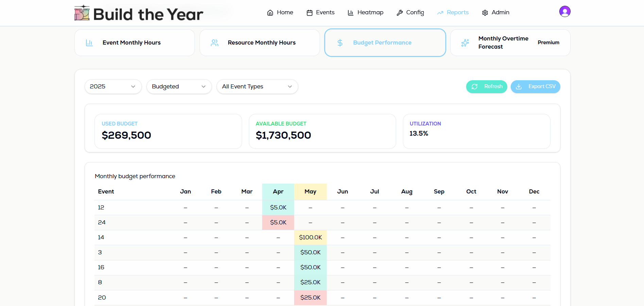This screenshot has height=306, width=644.
Task: Click the refresh arrows icon
Action: [x=475, y=87]
